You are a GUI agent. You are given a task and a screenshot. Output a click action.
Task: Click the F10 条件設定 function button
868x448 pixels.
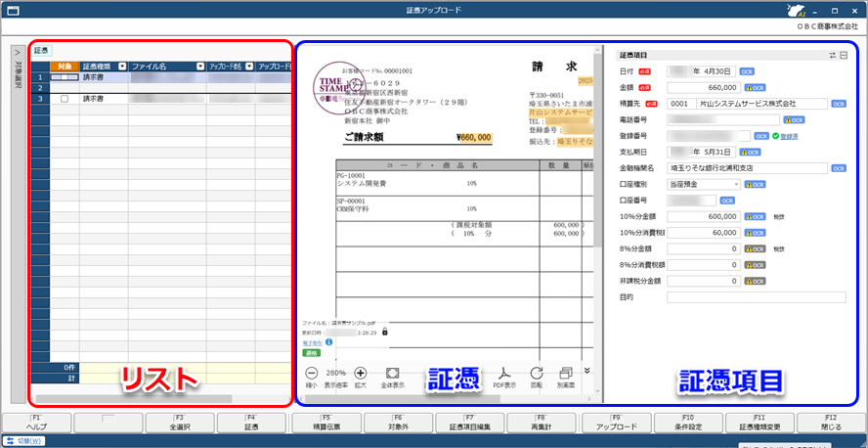point(687,424)
